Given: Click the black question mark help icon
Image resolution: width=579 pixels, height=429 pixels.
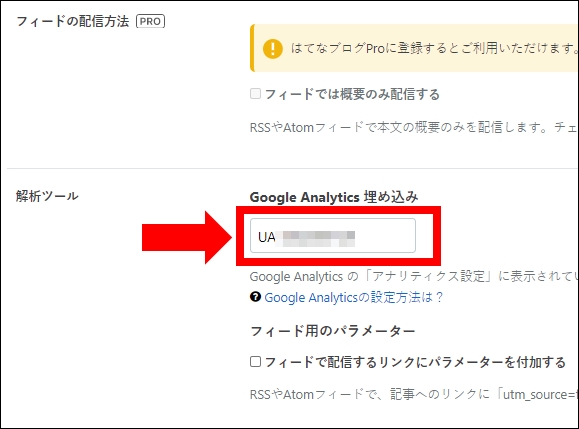Looking at the screenshot, I should click(x=255, y=297).
